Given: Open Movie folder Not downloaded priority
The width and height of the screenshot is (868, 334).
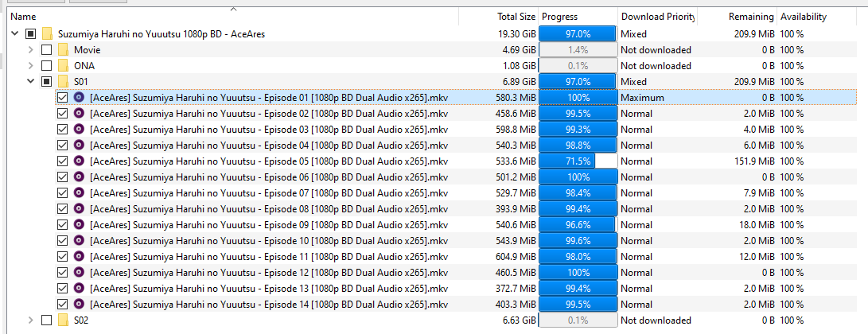Looking at the screenshot, I should point(657,50).
